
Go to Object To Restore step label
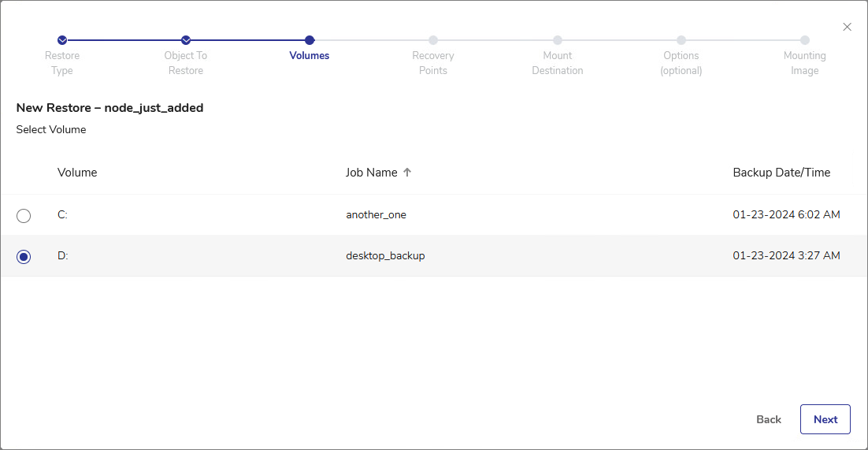[x=186, y=63]
